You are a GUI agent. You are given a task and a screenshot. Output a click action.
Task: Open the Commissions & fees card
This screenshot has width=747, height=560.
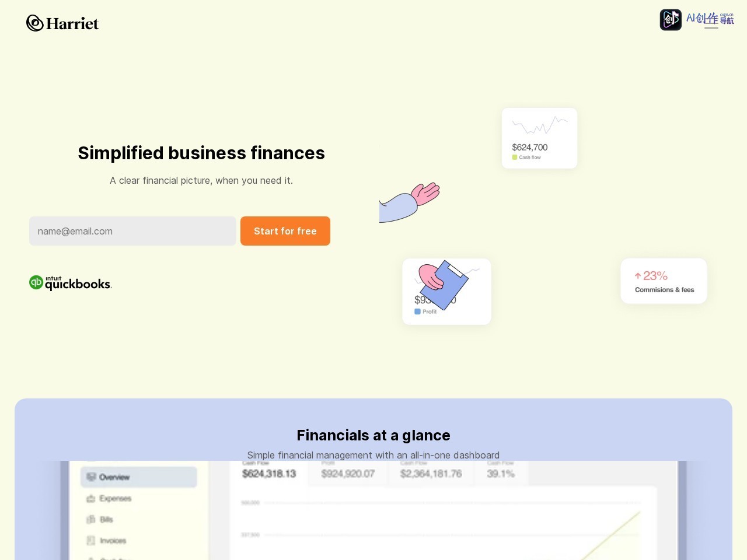tap(664, 281)
